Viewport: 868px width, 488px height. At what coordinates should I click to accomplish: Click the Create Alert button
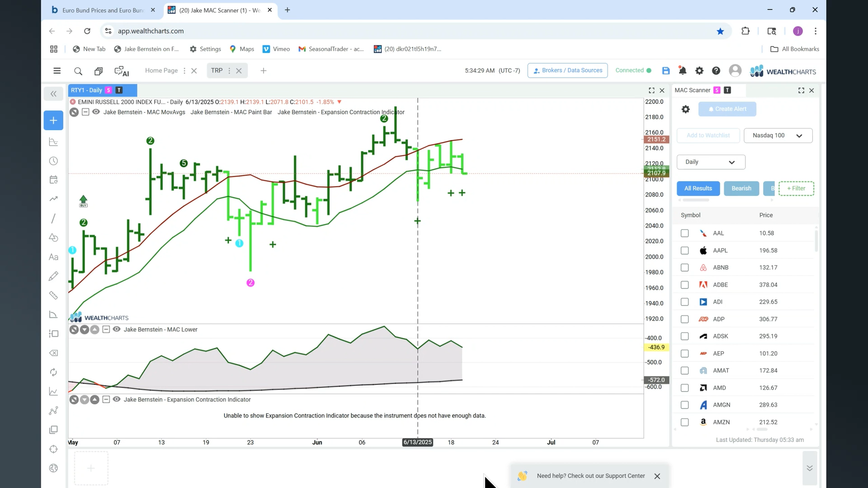[x=727, y=109]
